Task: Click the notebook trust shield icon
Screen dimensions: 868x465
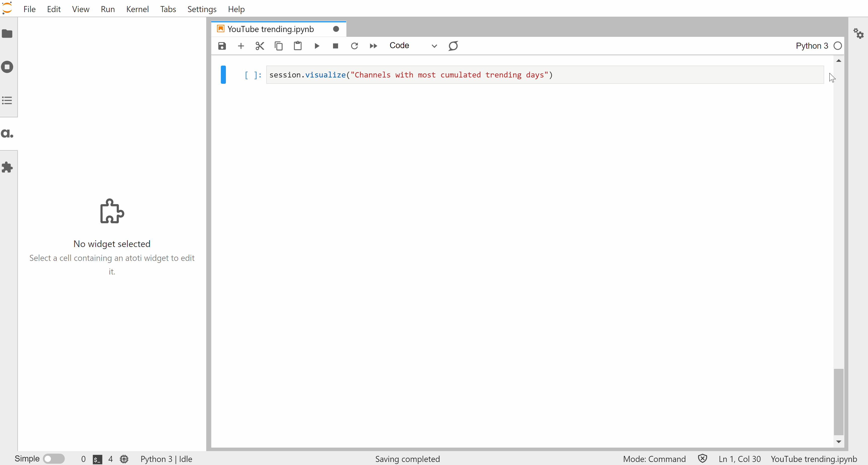Action: (703, 459)
